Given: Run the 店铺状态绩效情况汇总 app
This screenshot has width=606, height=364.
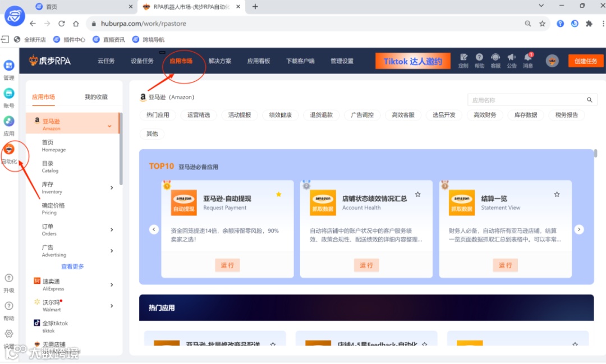Looking at the screenshot, I should pyautogui.click(x=366, y=265).
